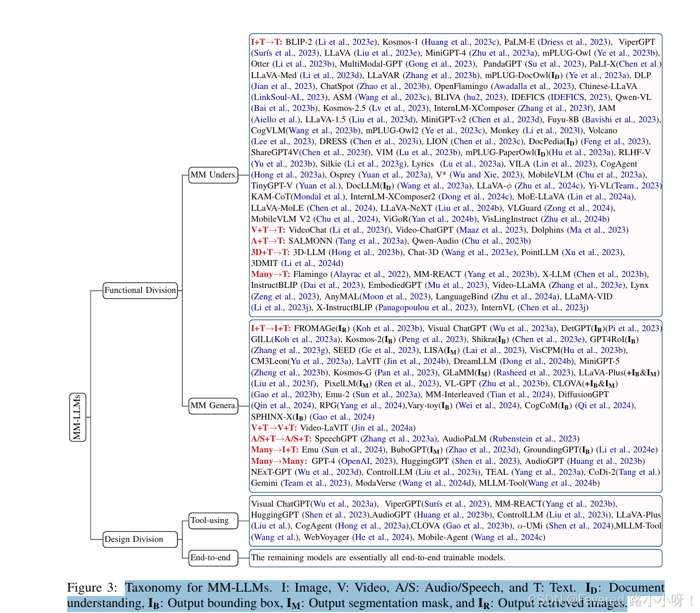The width and height of the screenshot is (700, 613).
Task: Open the Video-ChatGPT citation Maaz et al., 2023
Action: coord(491,230)
